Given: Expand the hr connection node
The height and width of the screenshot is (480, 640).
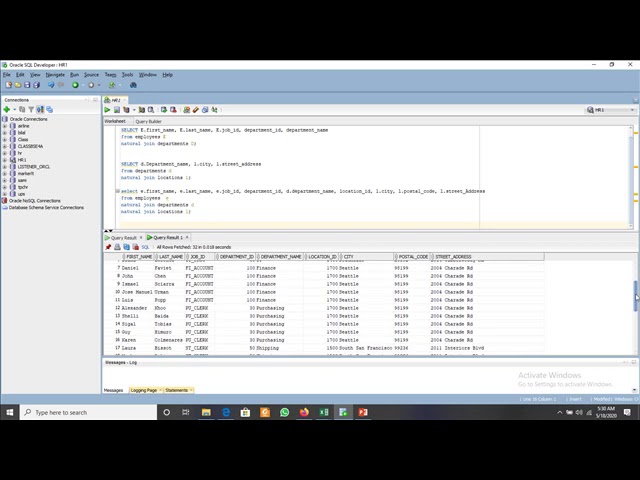Looking at the screenshot, I should [4, 153].
